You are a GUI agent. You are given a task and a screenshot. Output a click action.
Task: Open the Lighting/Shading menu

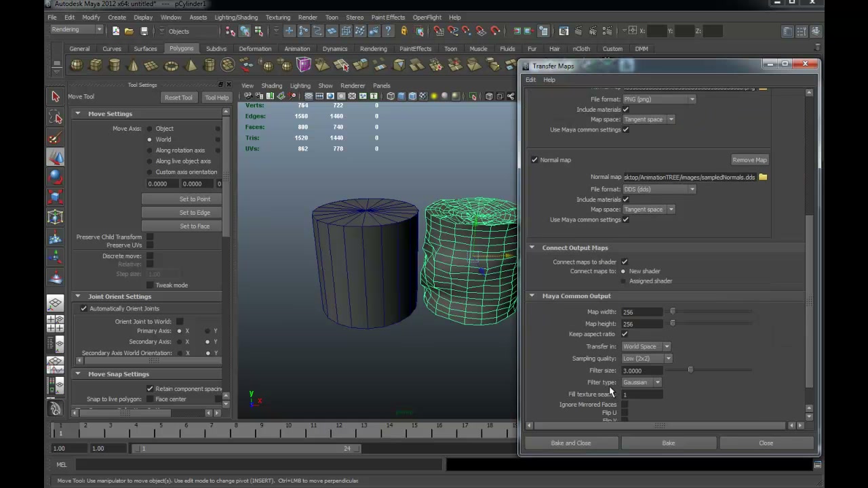tap(236, 18)
